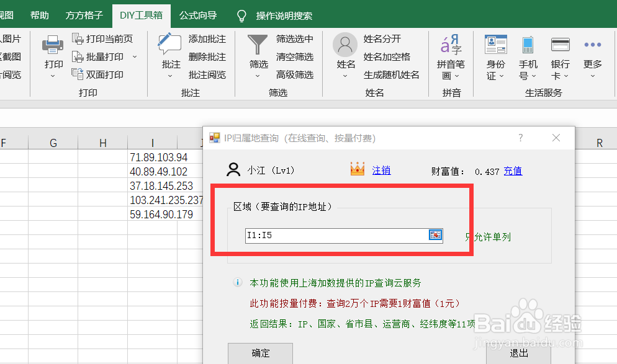Screen dimensions: 617x364
Task: Click the range selector icon in the dialog
Action: (x=436, y=236)
